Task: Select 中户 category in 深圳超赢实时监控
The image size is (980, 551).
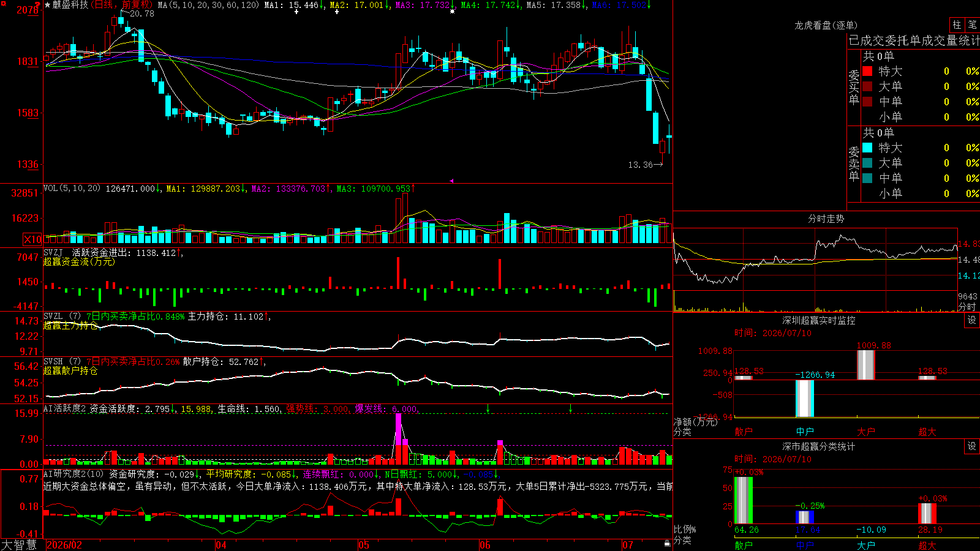Action: 805,432
